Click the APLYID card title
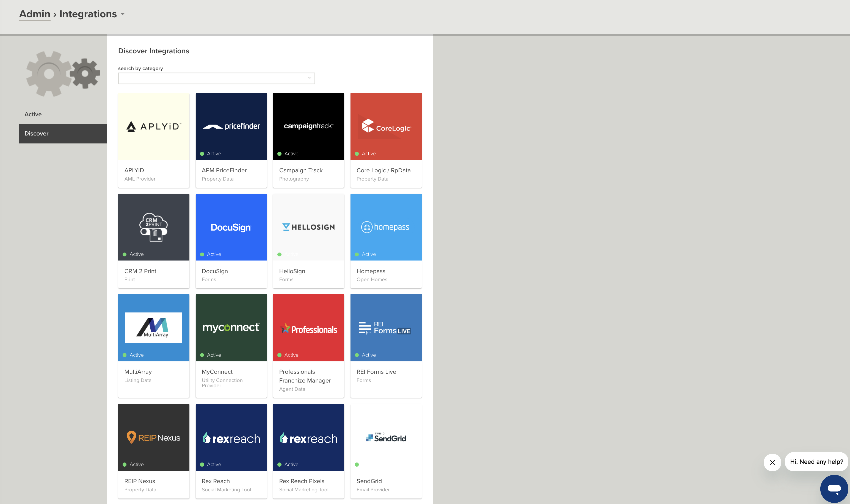The height and width of the screenshot is (504, 850). click(134, 170)
